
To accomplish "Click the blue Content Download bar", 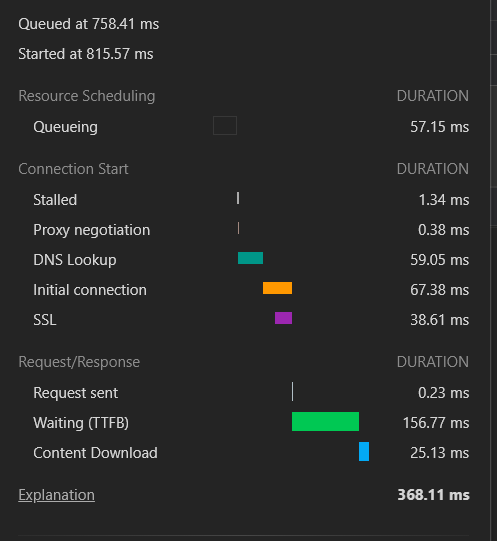I will 364,451.
